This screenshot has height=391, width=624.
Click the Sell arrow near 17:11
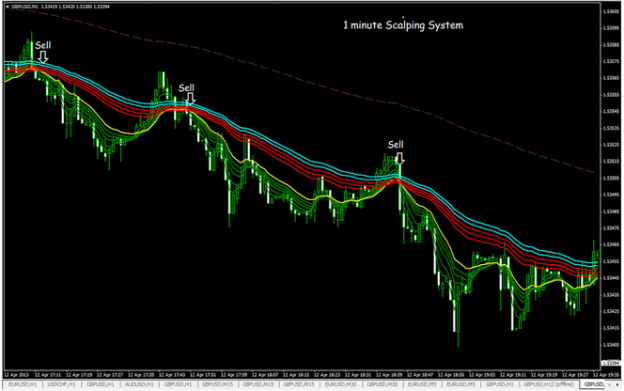pos(43,57)
